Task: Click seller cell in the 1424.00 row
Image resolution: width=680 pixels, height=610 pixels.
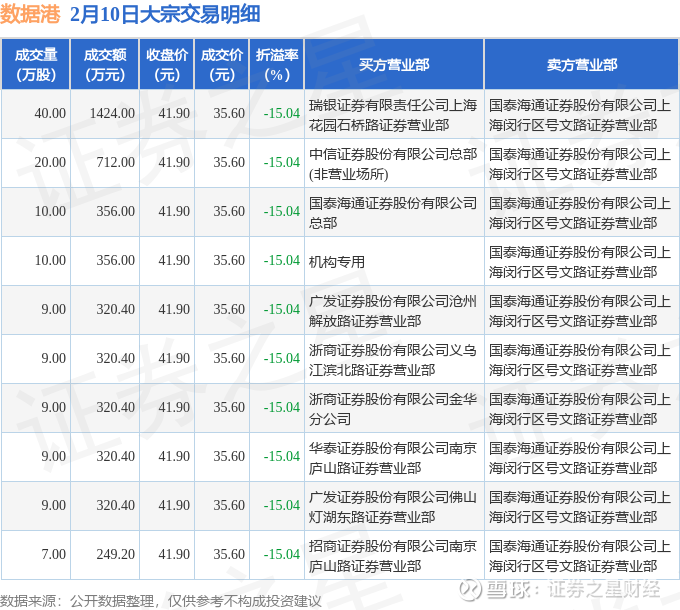Action: [x=580, y=115]
